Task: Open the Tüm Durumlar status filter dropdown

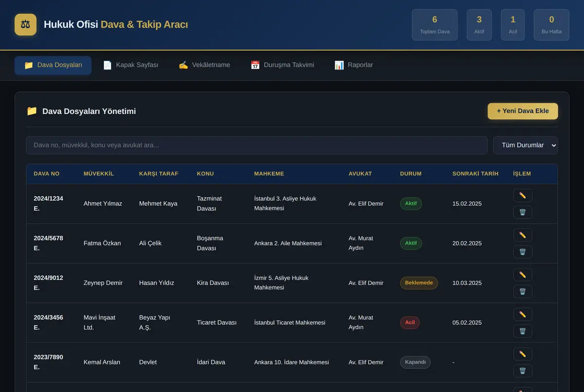Action: [526, 145]
